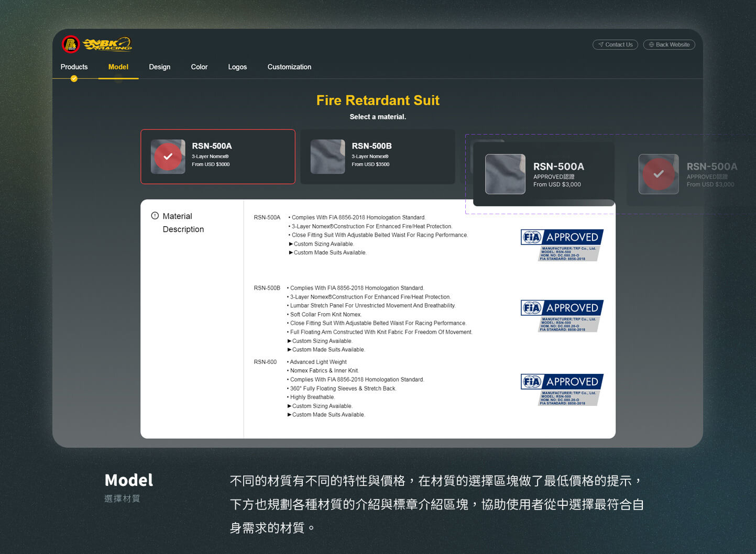This screenshot has width=756, height=554.
Task: Toggle the red checkmark on RSN-500A card
Action: 168,157
